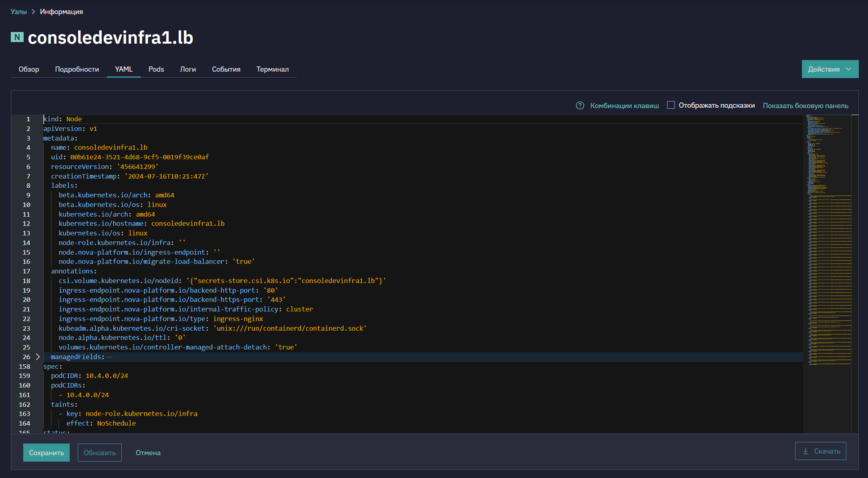Click the 'annotations:' key line
The width and height of the screenshot is (868, 478).
[x=74, y=271]
